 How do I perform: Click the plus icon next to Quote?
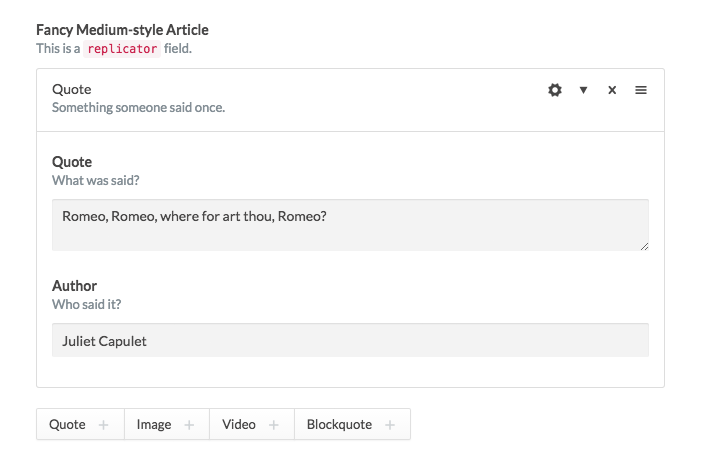click(104, 425)
